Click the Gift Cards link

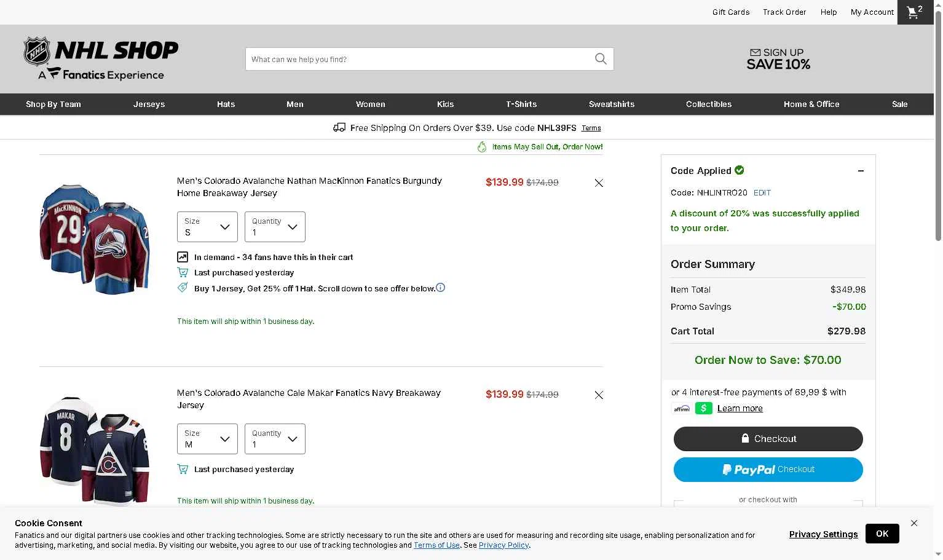coord(731,12)
